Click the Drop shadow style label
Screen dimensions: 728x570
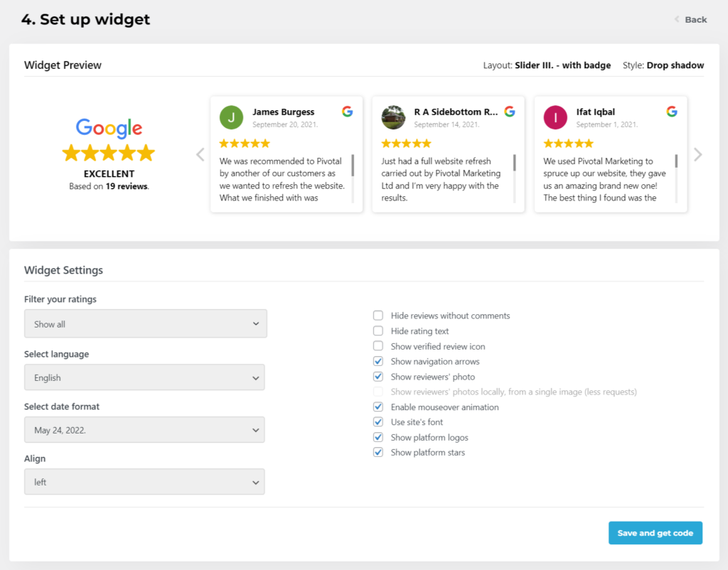(x=675, y=65)
